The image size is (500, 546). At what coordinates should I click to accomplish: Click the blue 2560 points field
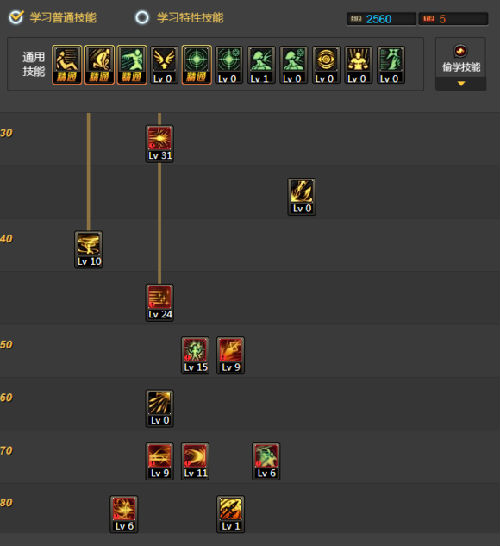(x=381, y=19)
